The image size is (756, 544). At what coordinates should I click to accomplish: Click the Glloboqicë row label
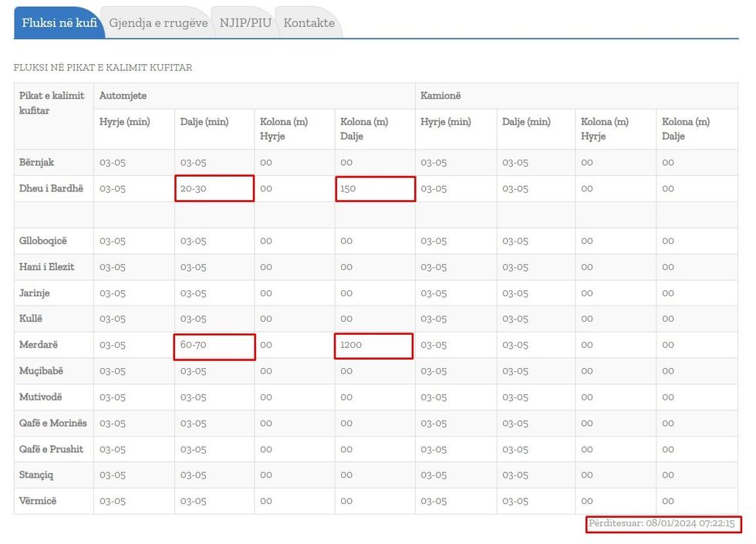(43, 241)
